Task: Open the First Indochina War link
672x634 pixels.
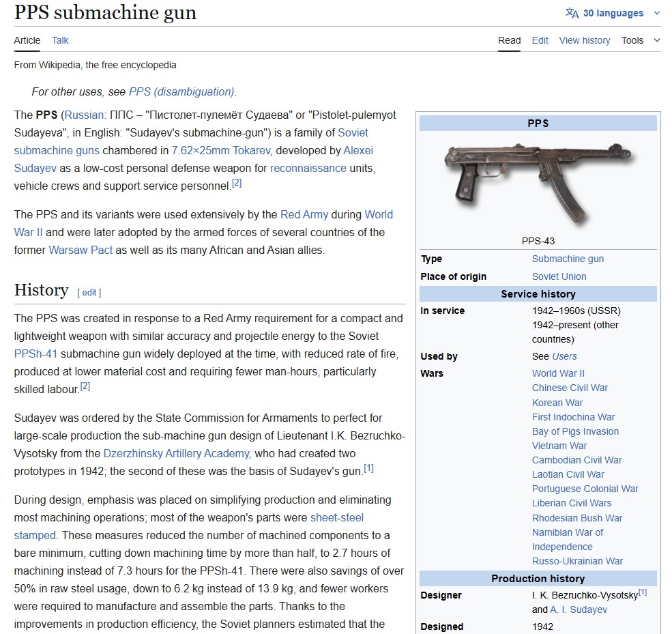Action: (573, 417)
